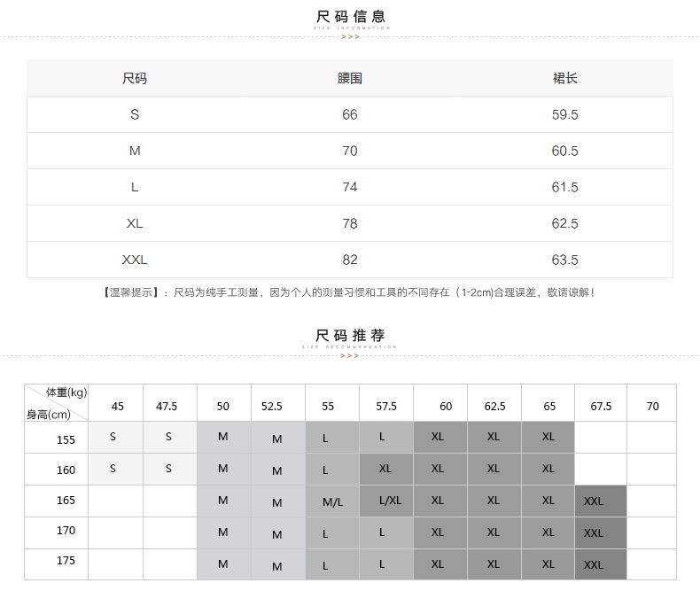Select the 67.5 weight column header
Viewport: 700px width, 606px height.
601,406
